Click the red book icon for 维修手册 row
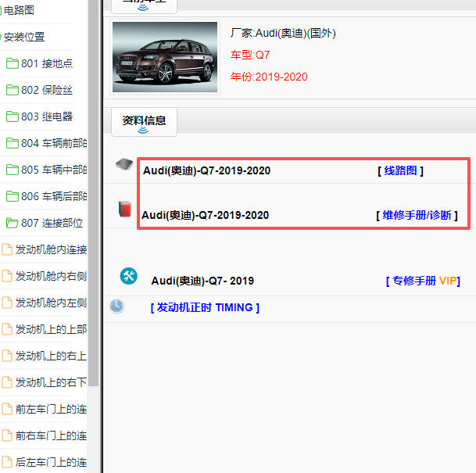This screenshot has width=476, height=473. [125, 209]
